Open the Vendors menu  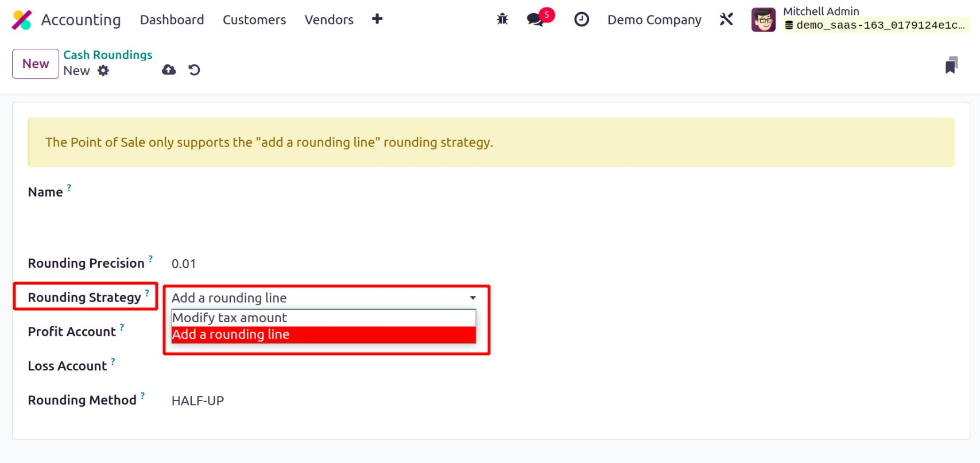pyautogui.click(x=329, y=20)
